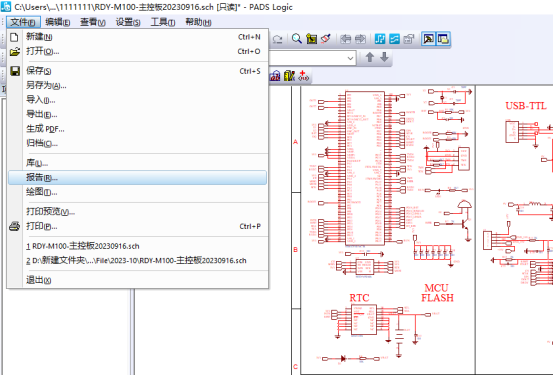The width and height of the screenshot is (554, 376).
Task: Go to previous view with left arrow icon
Action: [x=346, y=39]
